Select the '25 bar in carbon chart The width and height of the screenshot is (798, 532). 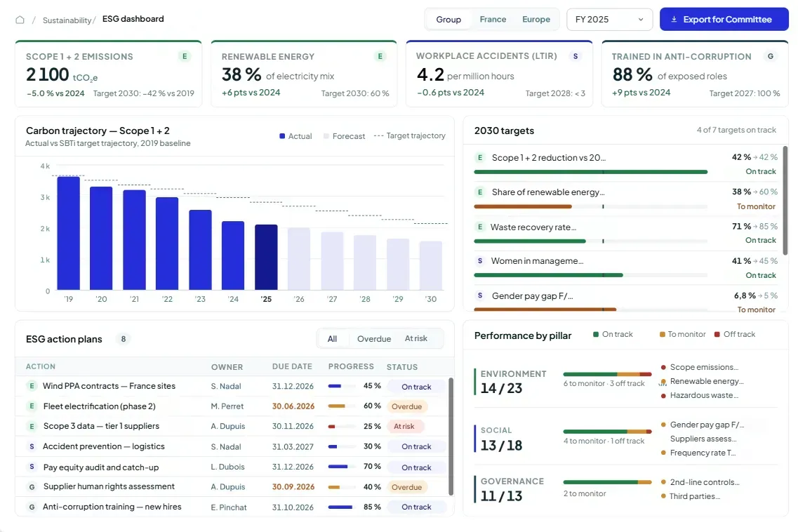(x=266, y=257)
